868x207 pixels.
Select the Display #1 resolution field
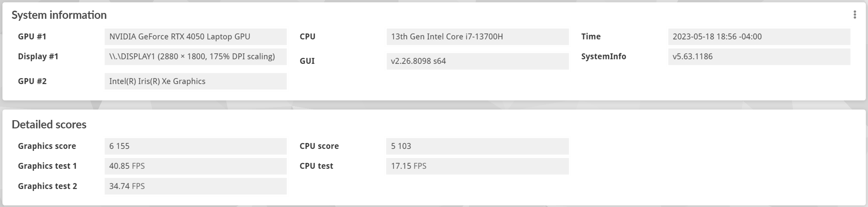pyautogui.click(x=195, y=56)
